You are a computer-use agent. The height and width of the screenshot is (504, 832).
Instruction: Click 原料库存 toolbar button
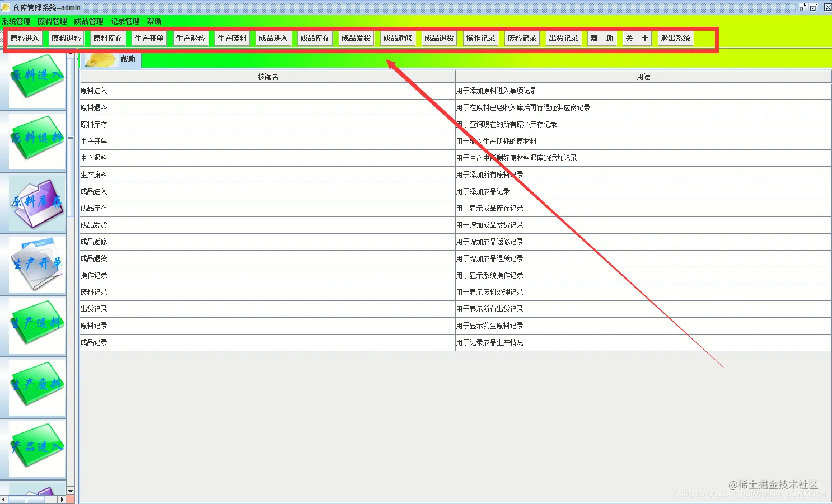pos(107,38)
